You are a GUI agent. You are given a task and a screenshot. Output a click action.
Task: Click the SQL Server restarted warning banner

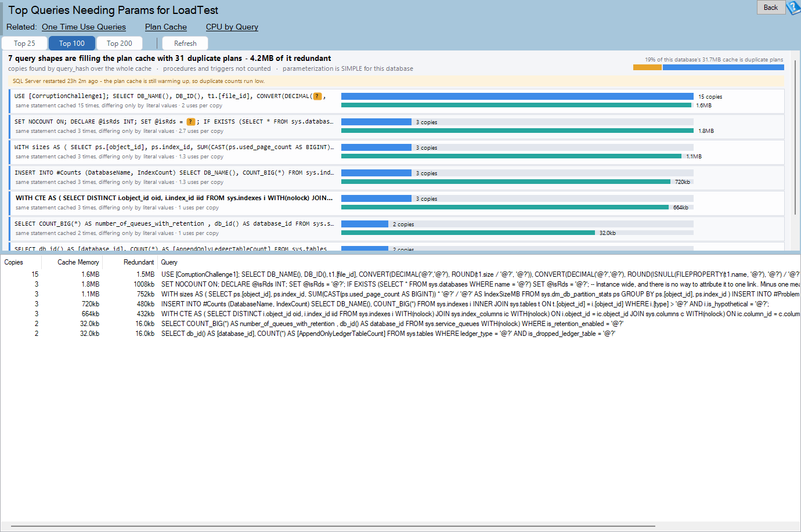point(396,81)
